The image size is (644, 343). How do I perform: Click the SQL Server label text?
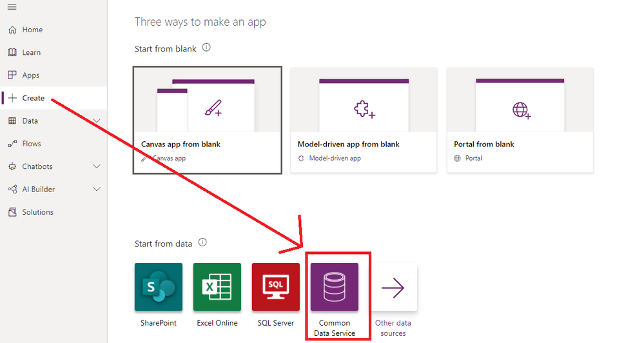point(276,323)
